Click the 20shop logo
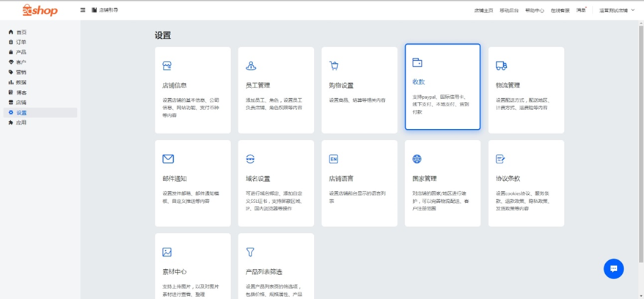 click(40, 10)
